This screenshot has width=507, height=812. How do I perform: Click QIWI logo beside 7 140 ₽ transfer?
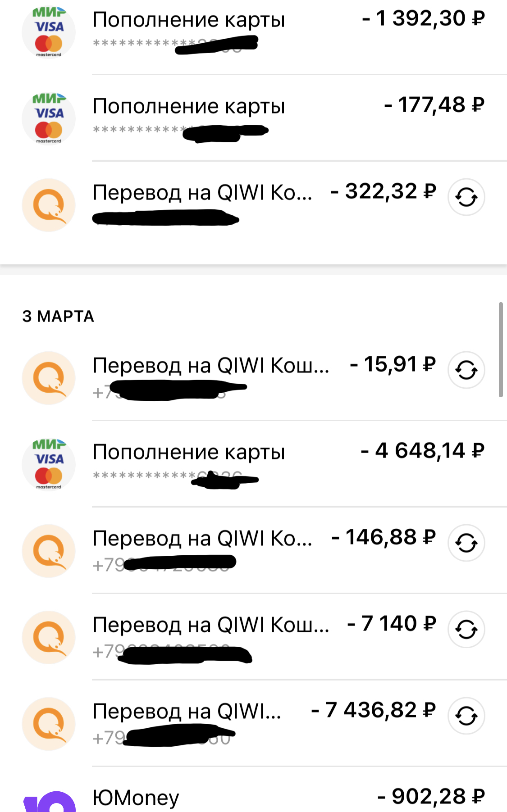click(49, 637)
